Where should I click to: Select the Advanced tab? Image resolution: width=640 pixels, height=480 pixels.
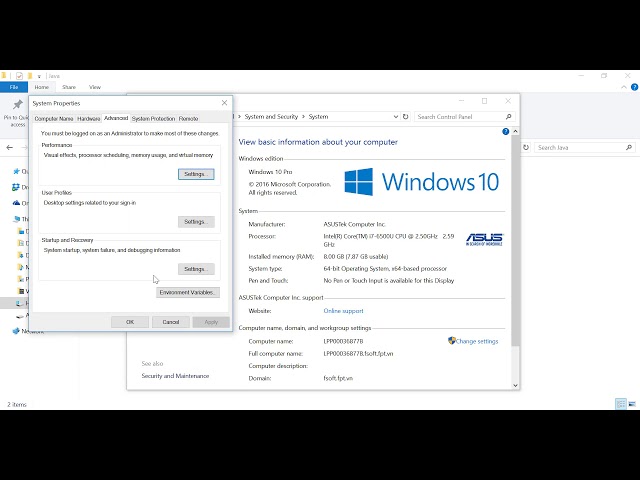click(x=116, y=118)
